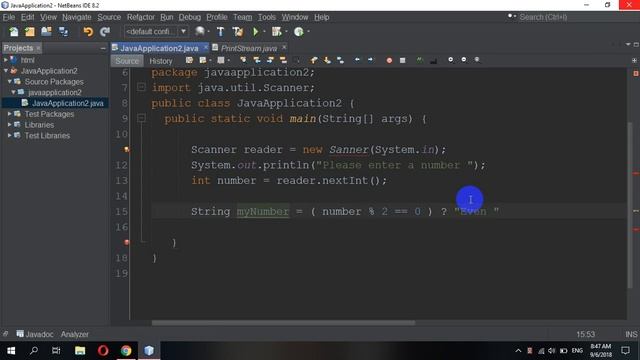Click the Last Edit icon in the editor toolbar
The width and height of the screenshot is (640, 360).
189,60
